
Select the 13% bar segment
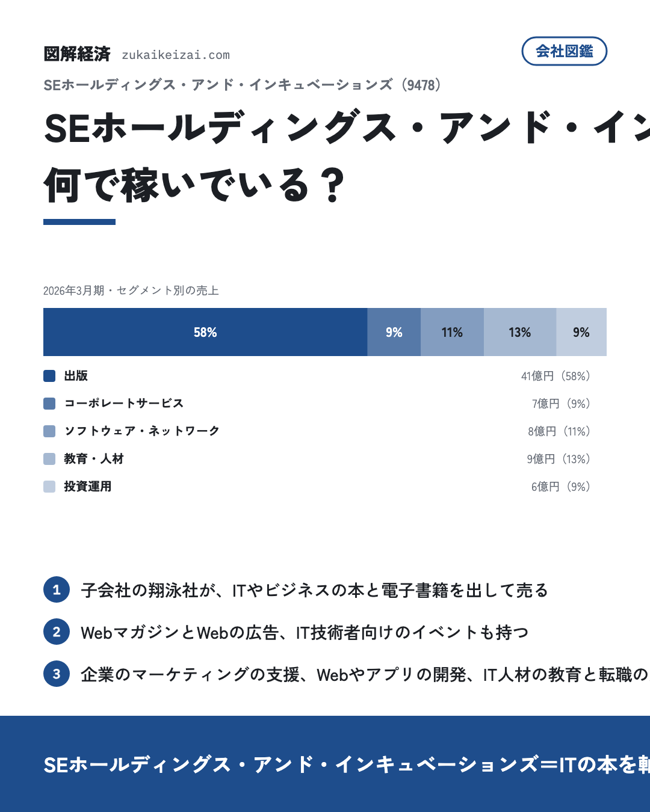[x=520, y=332]
